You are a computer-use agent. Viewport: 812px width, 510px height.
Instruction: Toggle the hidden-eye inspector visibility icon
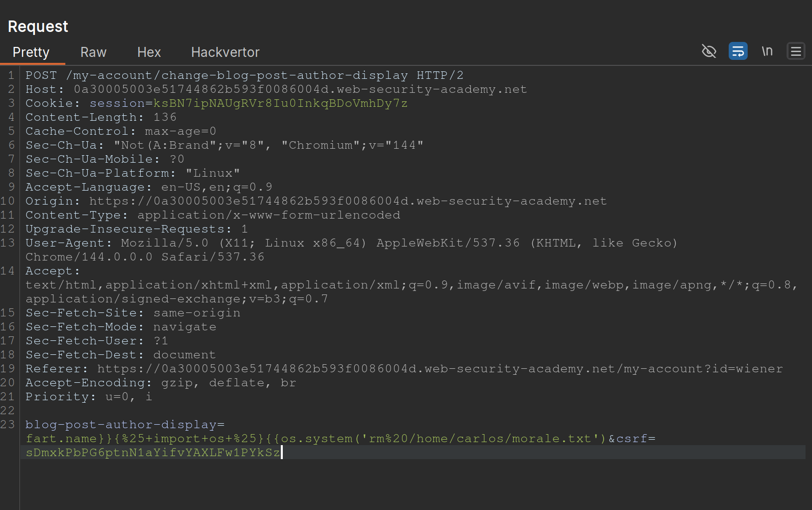(x=709, y=51)
